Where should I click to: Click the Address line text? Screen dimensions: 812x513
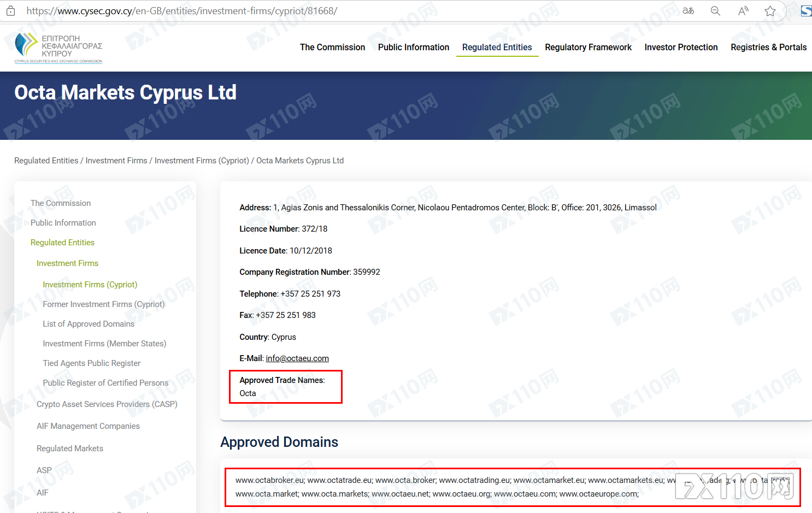click(x=448, y=208)
